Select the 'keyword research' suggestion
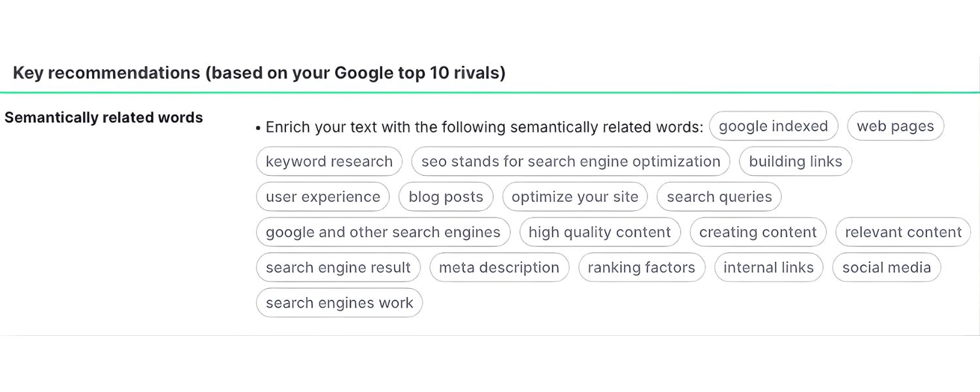 pyautogui.click(x=329, y=161)
